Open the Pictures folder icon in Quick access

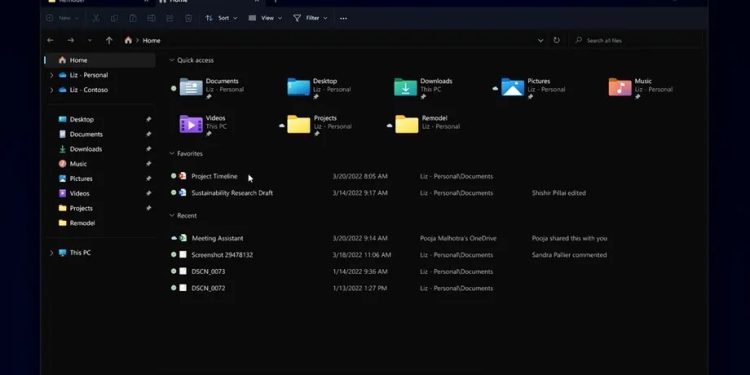513,88
